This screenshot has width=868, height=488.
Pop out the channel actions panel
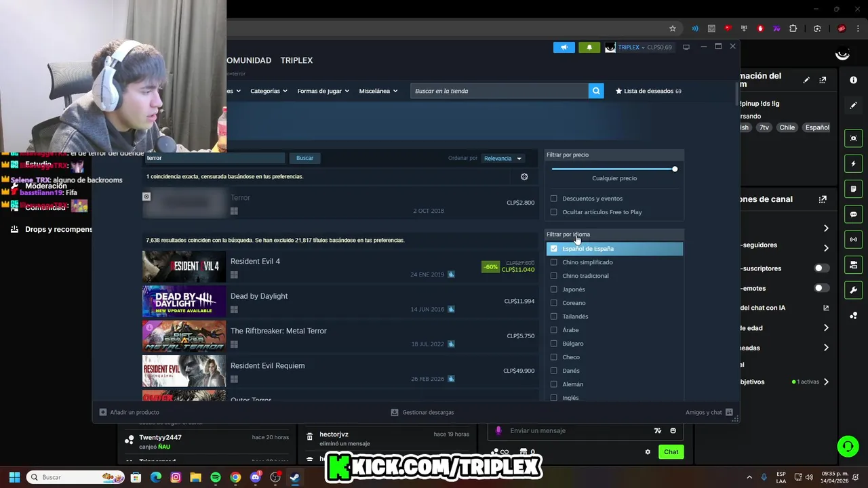point(823,199)
